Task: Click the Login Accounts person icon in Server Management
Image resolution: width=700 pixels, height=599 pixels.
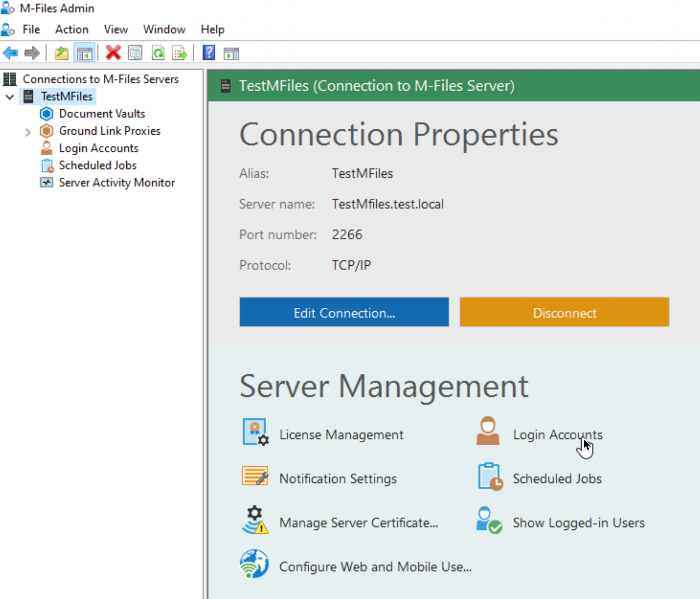Action: point(488,431)
